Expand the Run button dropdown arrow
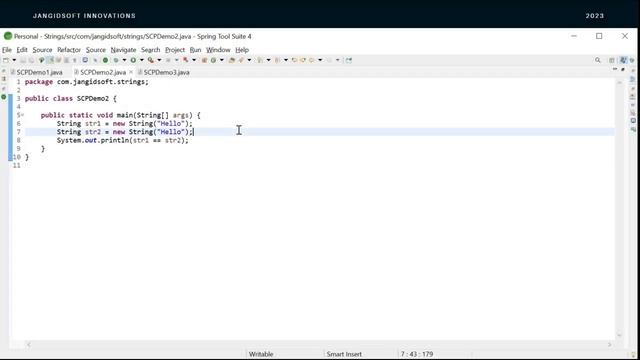640x360 pixels. (x=142, y=60)
